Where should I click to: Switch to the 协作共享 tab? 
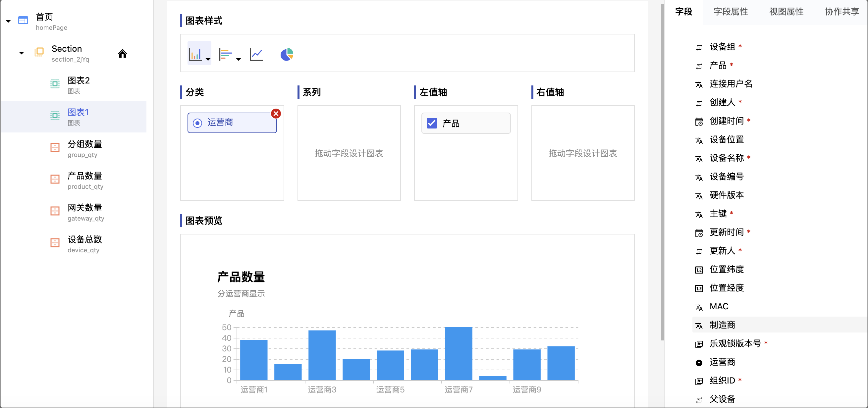point(842,12)
